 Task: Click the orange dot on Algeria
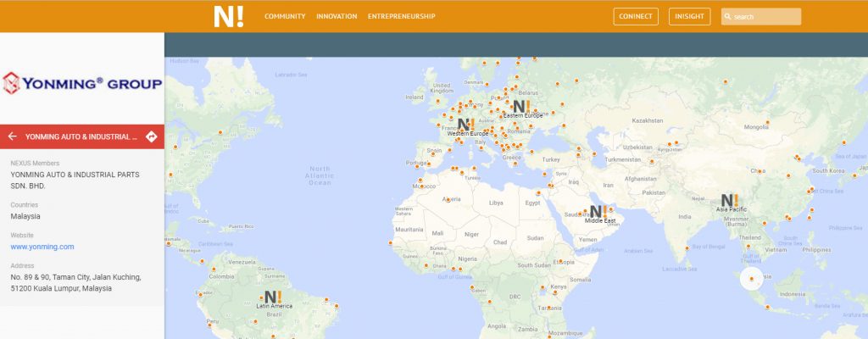(448, 199)
